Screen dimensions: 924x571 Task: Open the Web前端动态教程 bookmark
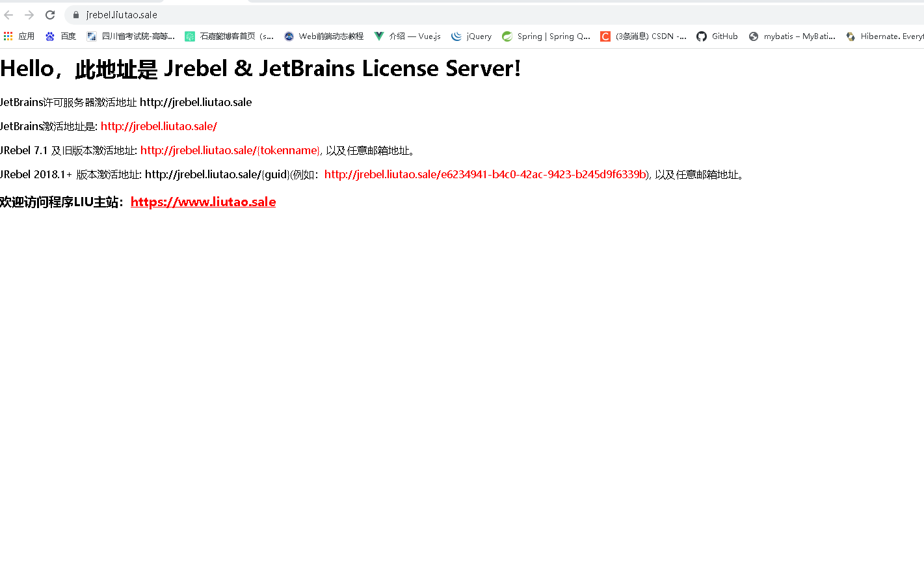coord(324,36)
